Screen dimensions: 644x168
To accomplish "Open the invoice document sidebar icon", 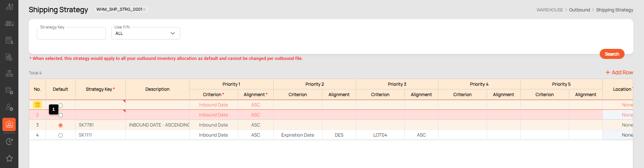I will tap(9, 57).
